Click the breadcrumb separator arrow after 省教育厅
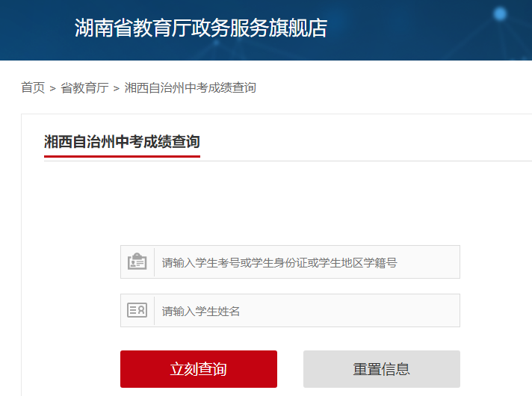This screenshot has height=396, width=532. [x=116, y=88]
